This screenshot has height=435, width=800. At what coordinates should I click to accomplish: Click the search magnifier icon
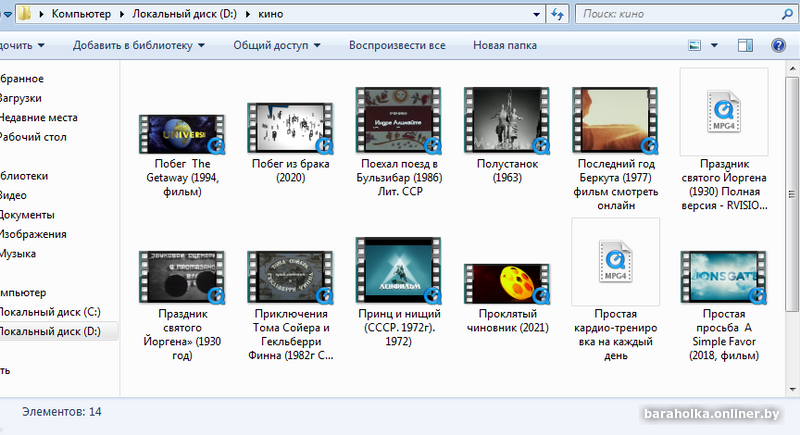(787, 14)
